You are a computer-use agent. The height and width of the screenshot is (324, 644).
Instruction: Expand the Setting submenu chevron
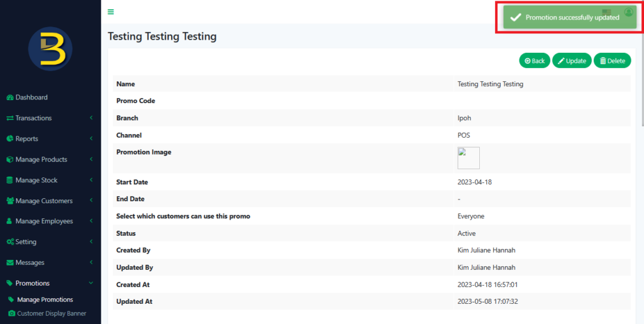click(x=91, y=242)
